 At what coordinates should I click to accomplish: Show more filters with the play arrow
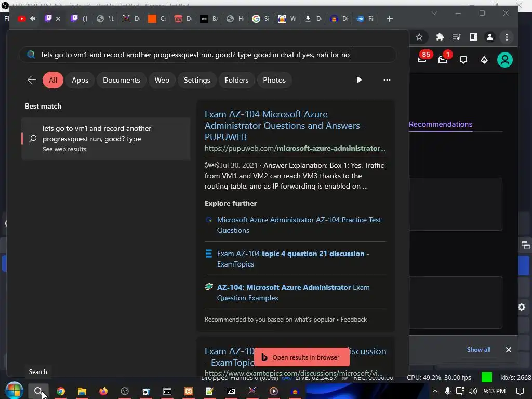point(359,79)
